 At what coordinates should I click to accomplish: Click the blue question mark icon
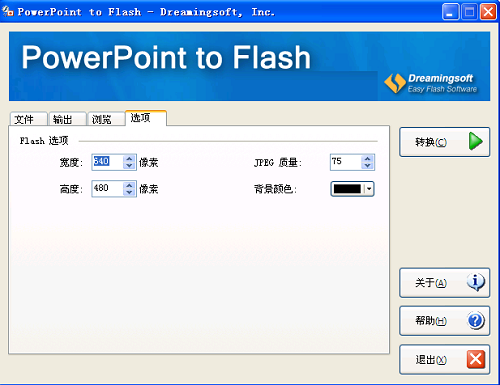coord(476,321)
